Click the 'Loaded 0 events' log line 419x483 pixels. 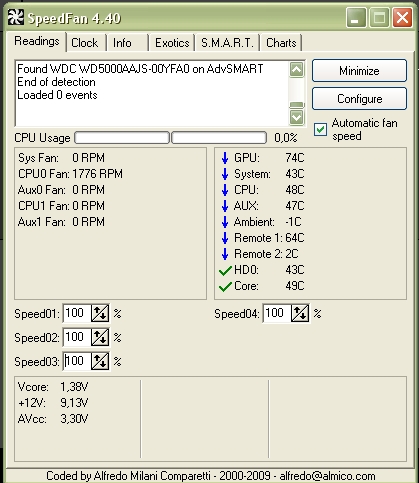[57, 95]
